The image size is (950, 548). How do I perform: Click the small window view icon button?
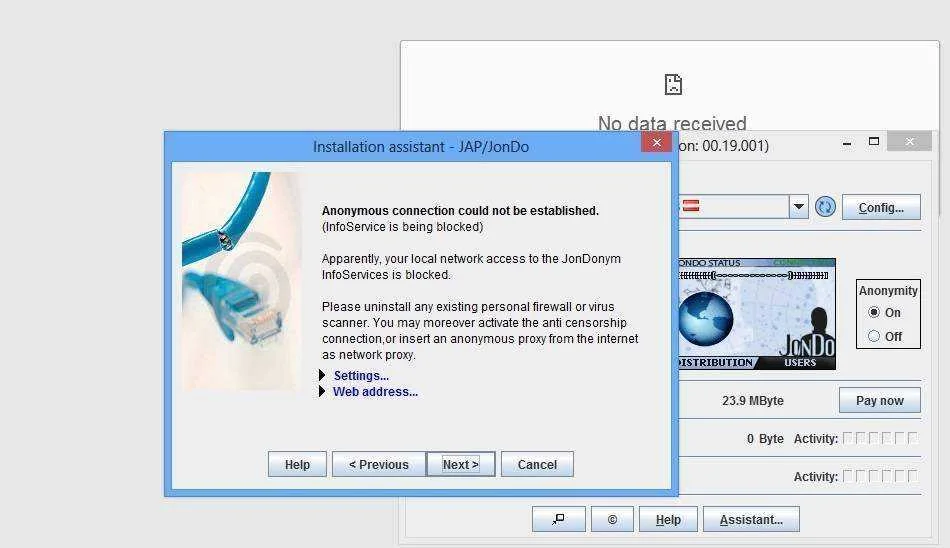[559, 519]
